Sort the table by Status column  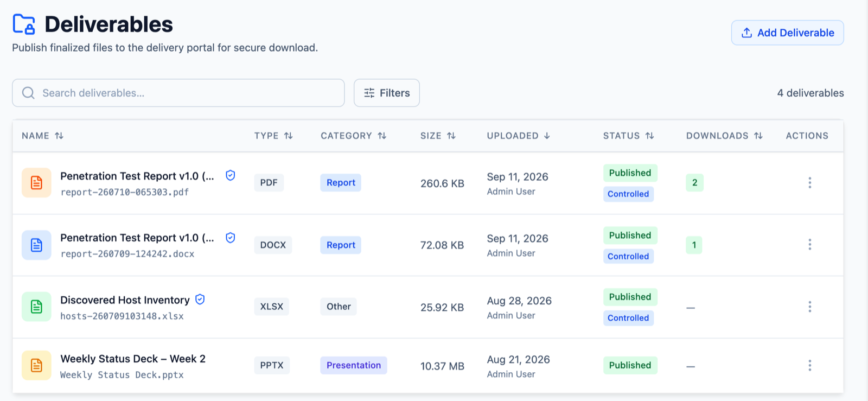pos(629,136)
